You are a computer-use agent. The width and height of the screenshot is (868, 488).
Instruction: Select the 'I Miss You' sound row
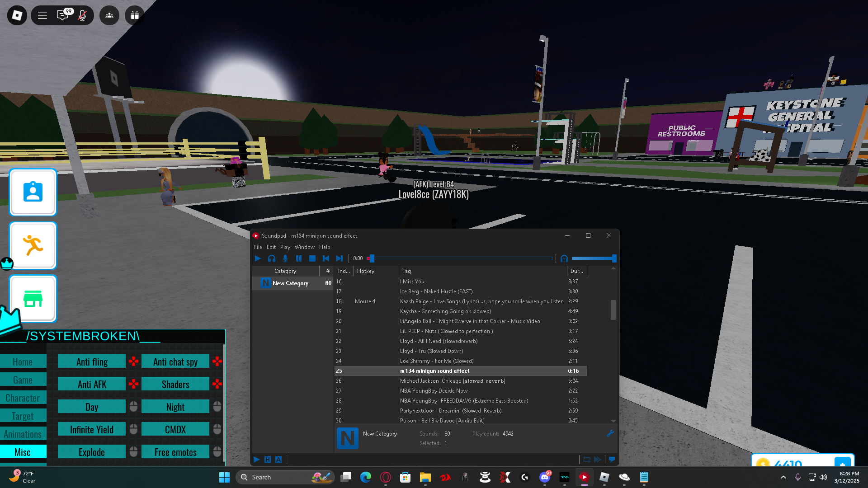460,282
